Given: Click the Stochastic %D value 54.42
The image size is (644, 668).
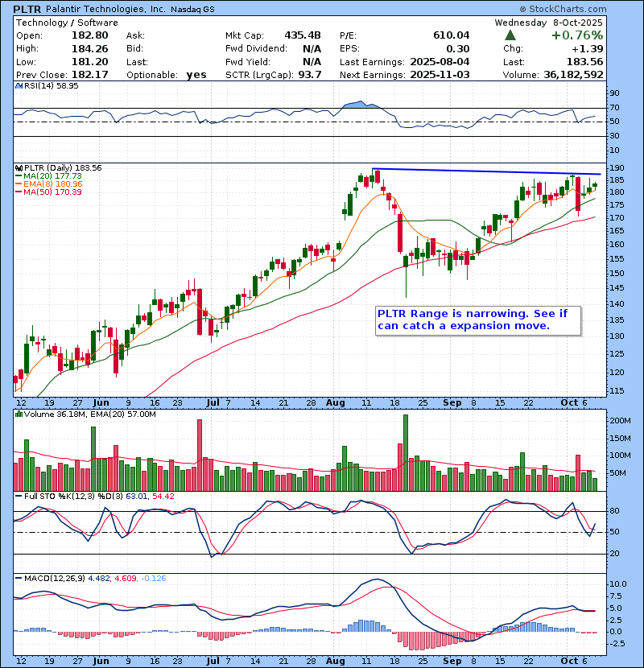Looking at the screenshot, I should [x=163, y=497].
